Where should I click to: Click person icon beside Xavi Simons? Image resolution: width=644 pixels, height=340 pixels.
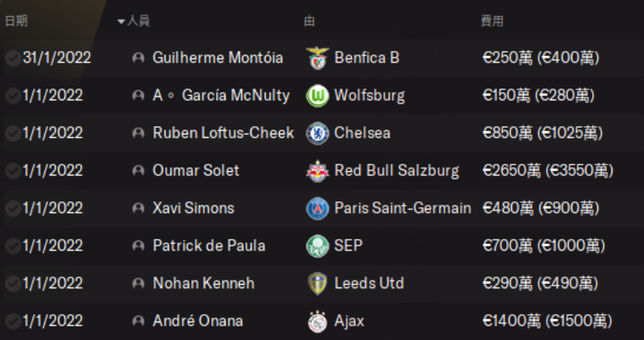pos(139,208)
